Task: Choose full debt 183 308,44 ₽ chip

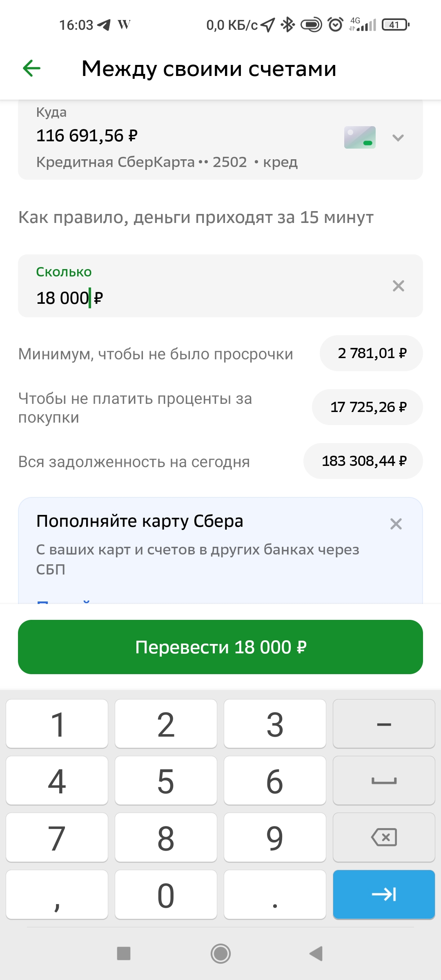Action: click(363, 461)
